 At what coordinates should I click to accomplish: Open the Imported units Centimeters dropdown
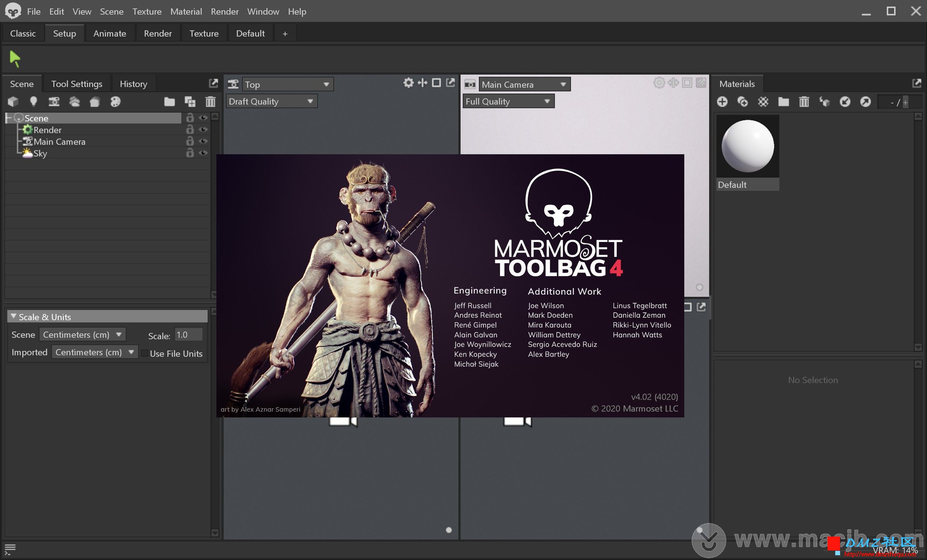click(95, 352)
